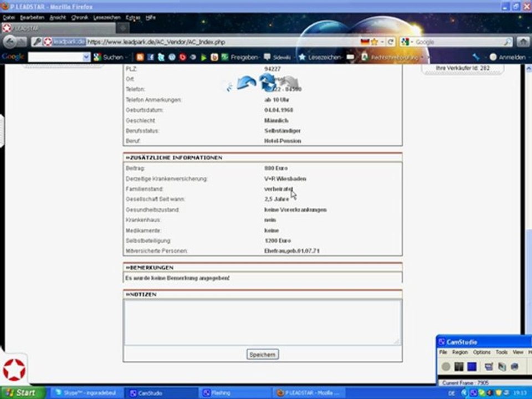Open the Datei menu in Firefox
Viewport: 532px width, 399px height.
(x=8, y=18)
